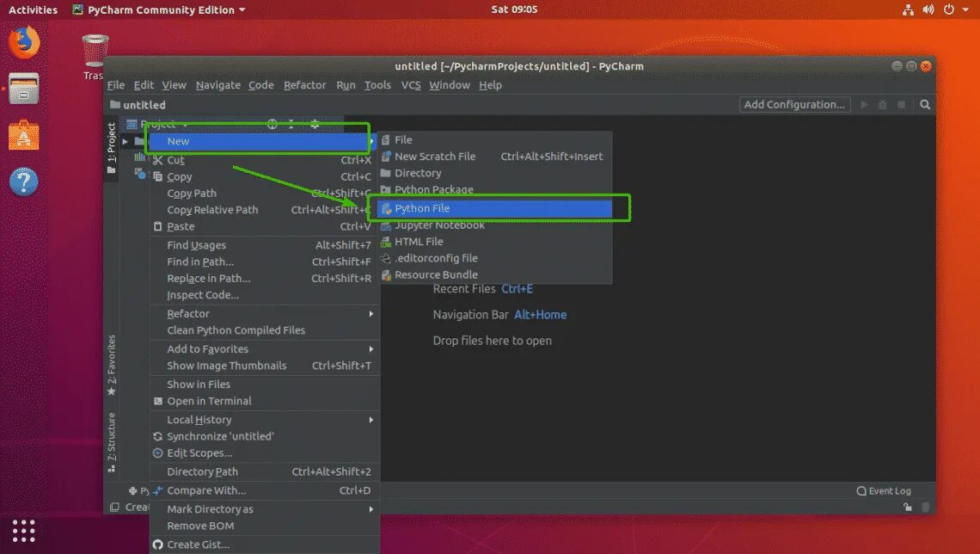Click the Run arrow in the toolbar
This screenshot has height=554, width=980.
pos(864,104)
